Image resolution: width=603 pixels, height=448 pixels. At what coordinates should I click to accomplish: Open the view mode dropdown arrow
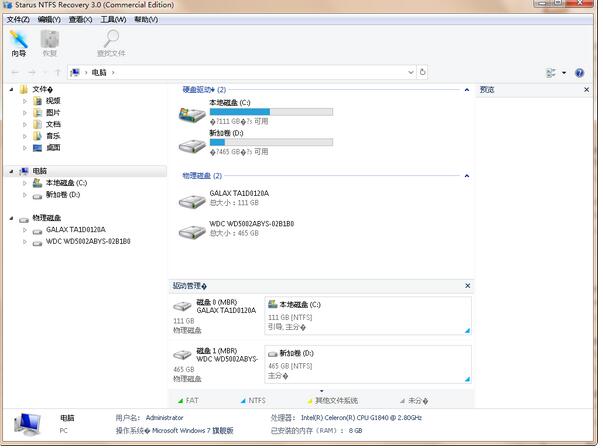click(x=564, y=73)
